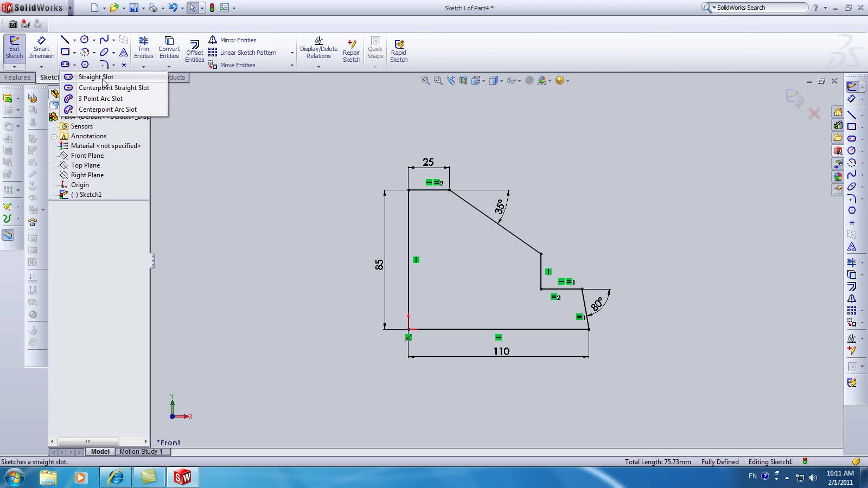Open Move Entities dropdown arrow
Viewport: 868px width, 488px height.
point(292,65)
